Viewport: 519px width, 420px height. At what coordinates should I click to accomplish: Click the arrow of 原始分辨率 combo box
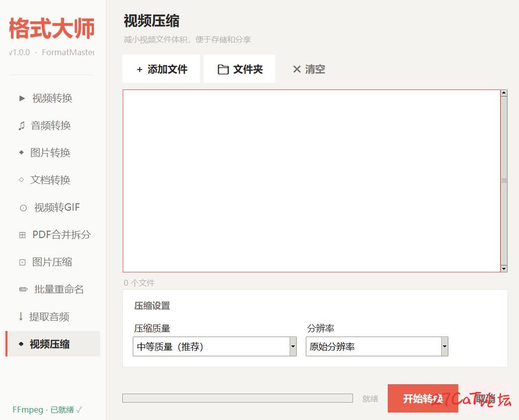click(x=444, y=346)
